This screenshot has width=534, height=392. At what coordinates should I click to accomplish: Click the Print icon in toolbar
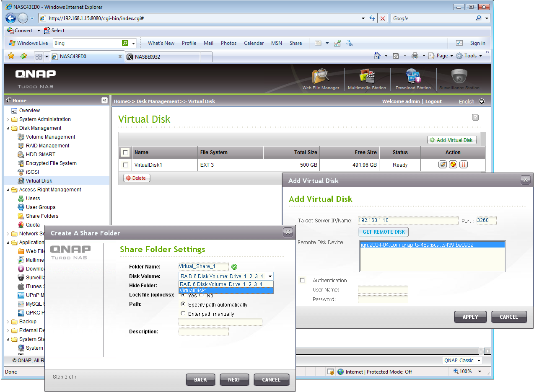415,56
